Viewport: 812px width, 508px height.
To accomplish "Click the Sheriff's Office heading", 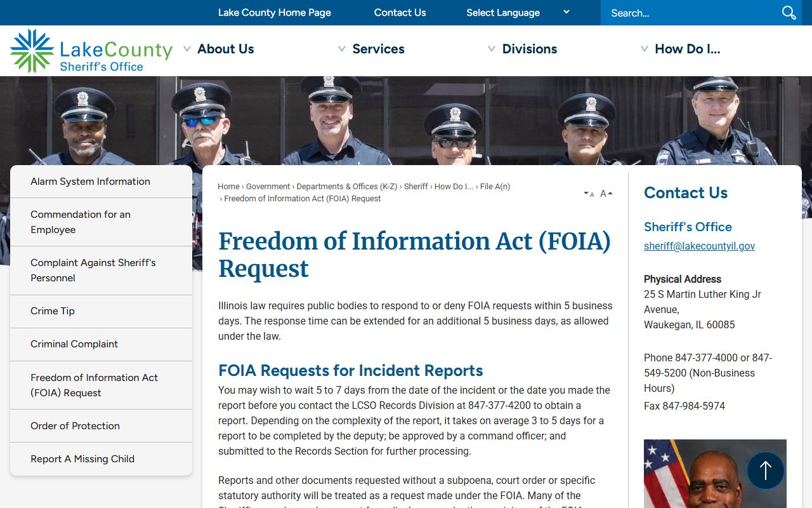I will click(x=688, y=227).
